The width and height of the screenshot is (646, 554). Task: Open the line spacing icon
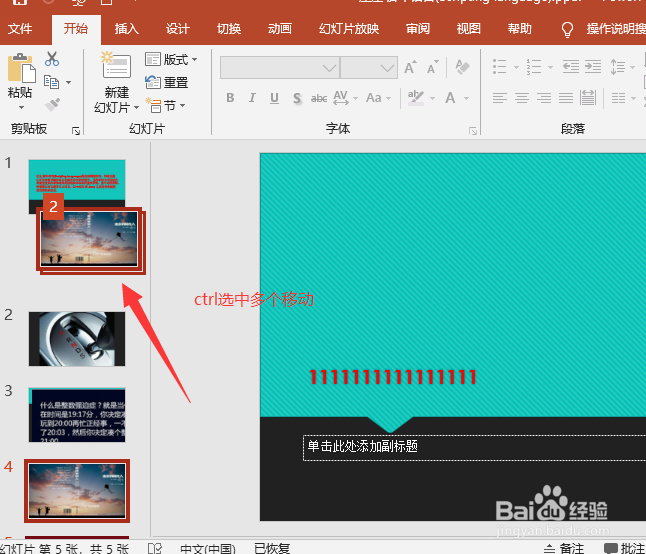pos(618,67)
